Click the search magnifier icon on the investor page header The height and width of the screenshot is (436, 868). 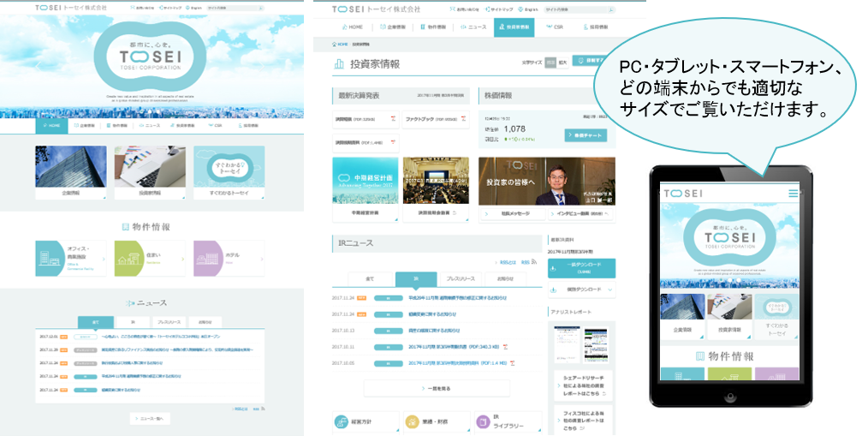click(x=610, y=10)
